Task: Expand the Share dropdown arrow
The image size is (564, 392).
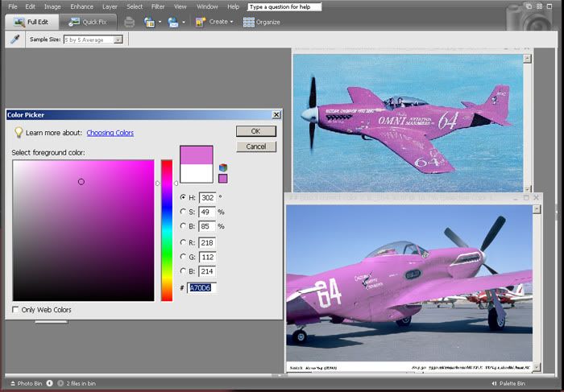Action: point(184,23)
